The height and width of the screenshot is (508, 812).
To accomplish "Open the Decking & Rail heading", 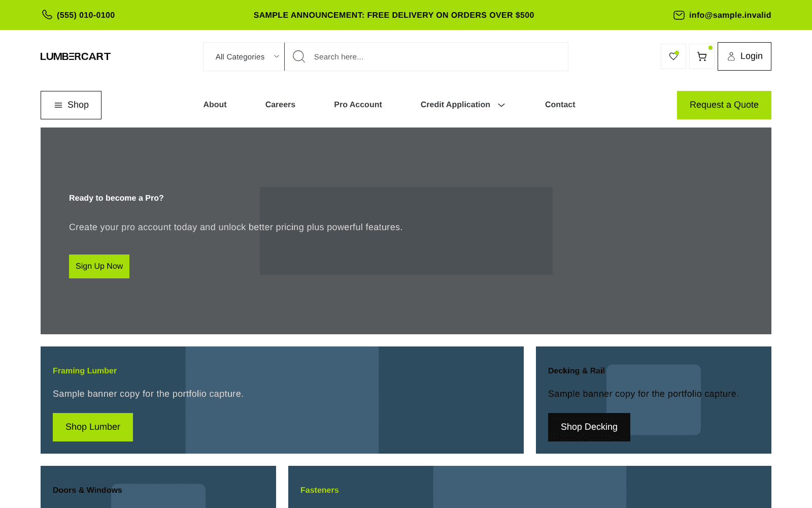I will 577,371.
